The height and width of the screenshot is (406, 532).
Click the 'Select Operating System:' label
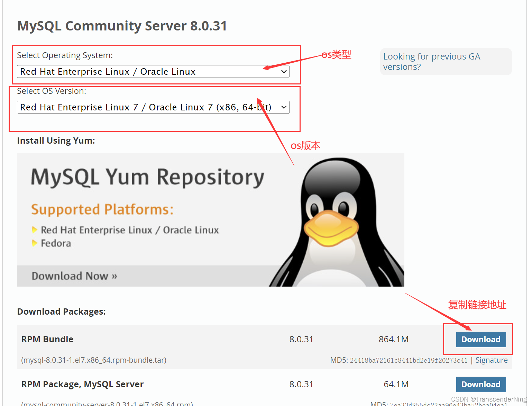(65, 55)
